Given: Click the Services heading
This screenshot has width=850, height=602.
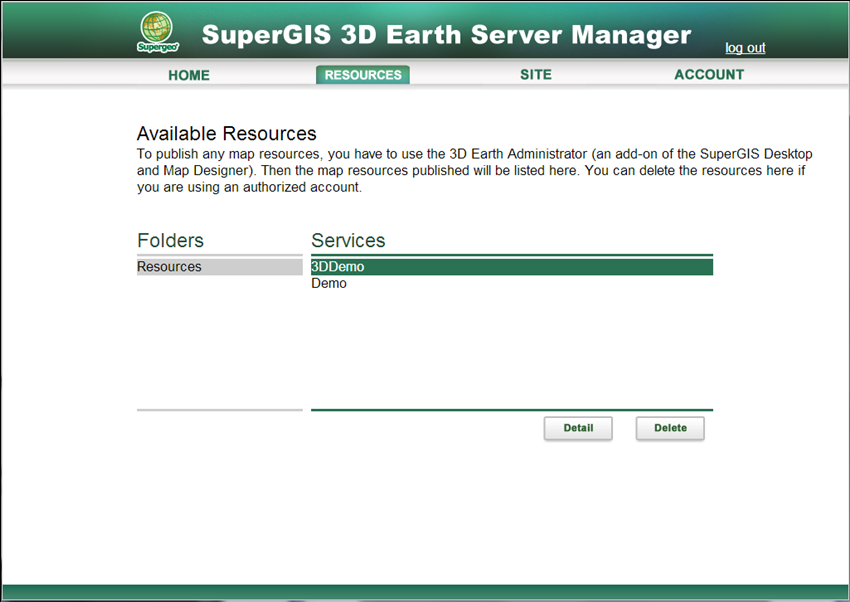Looking at the screenshot, I should click(348, 240).
